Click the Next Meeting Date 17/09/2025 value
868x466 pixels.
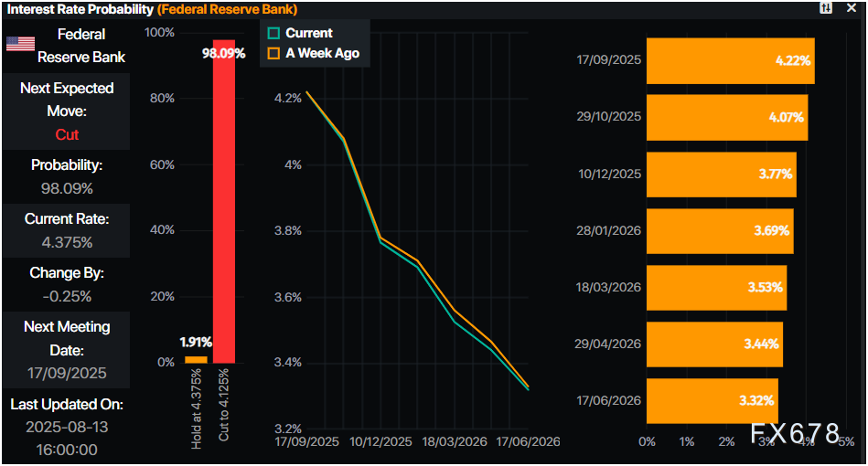point(67,373)
